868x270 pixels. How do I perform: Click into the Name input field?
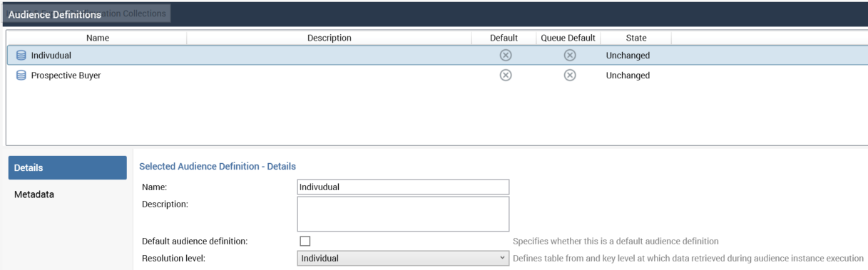pos(403,187)
